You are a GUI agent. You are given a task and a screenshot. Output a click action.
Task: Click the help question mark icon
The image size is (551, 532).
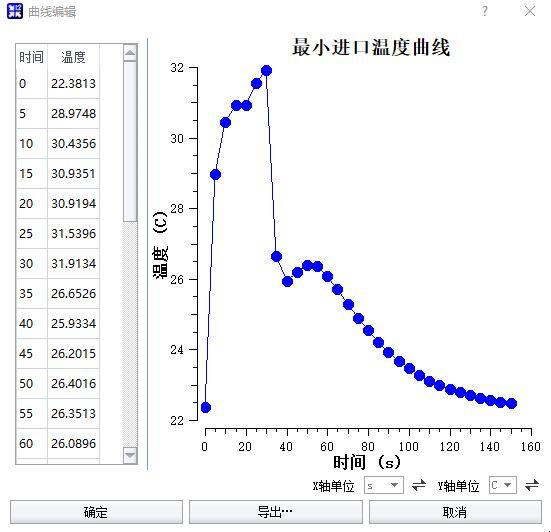pos(485,11)
